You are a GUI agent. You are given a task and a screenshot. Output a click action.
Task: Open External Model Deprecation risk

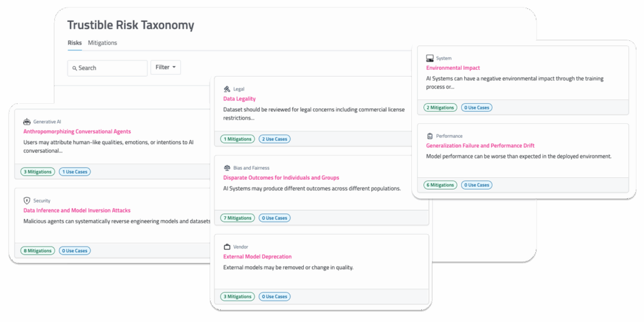(257, 257)
